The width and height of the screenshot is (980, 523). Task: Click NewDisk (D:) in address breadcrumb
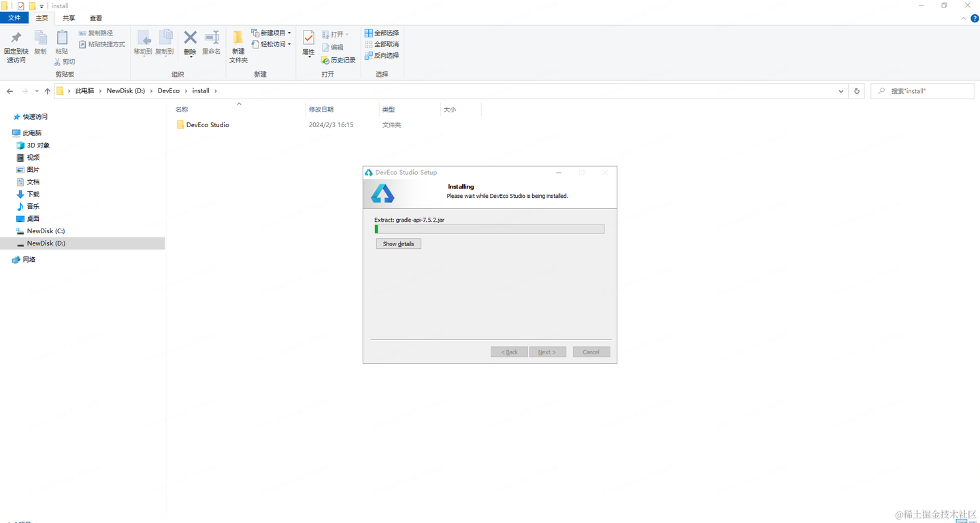click(x=126, y=90)
